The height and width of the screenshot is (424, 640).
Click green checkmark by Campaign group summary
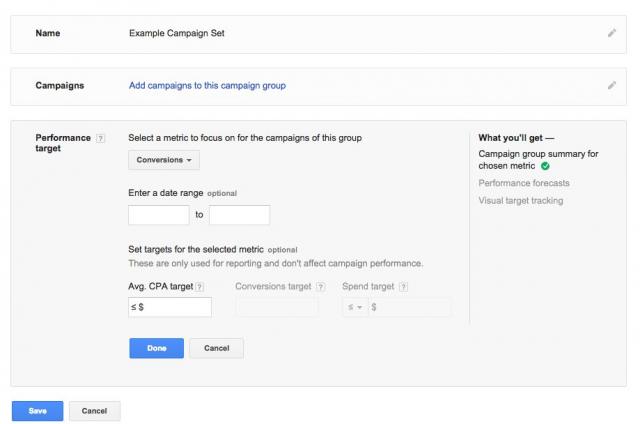pyautogui.click(x=545, y=166)
